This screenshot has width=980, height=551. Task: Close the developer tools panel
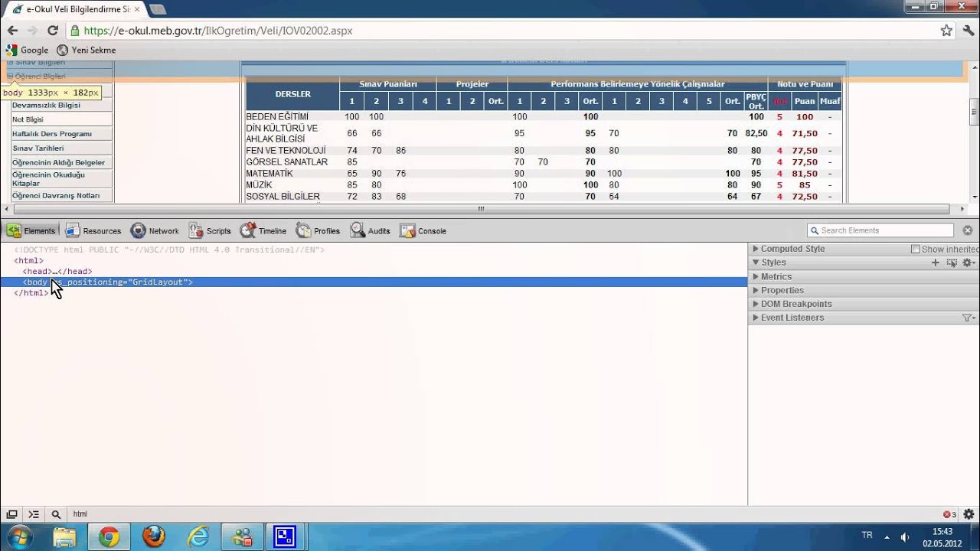968,230
